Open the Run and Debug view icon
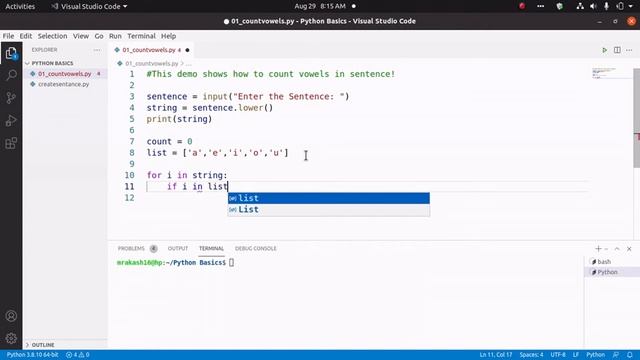 click(11, 121)
